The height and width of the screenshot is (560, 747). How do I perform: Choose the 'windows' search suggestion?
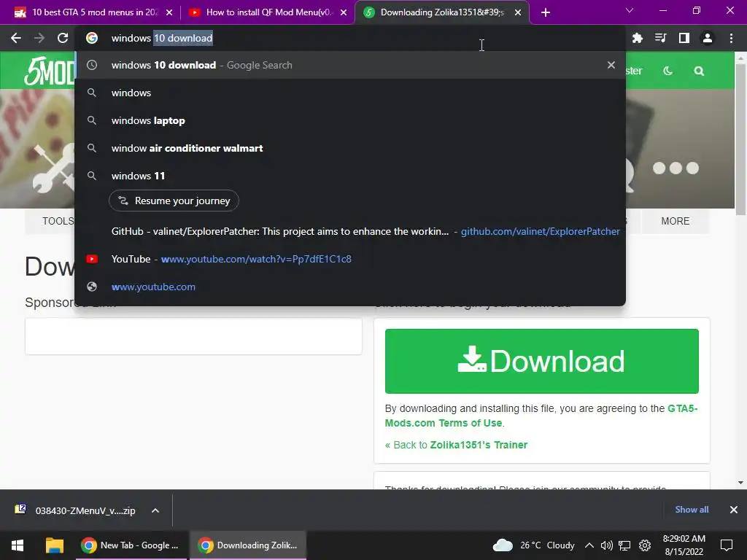(x=350, y=93)
